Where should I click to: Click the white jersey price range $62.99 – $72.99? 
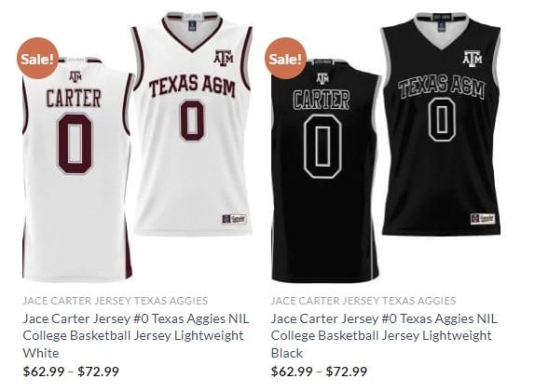71,372
